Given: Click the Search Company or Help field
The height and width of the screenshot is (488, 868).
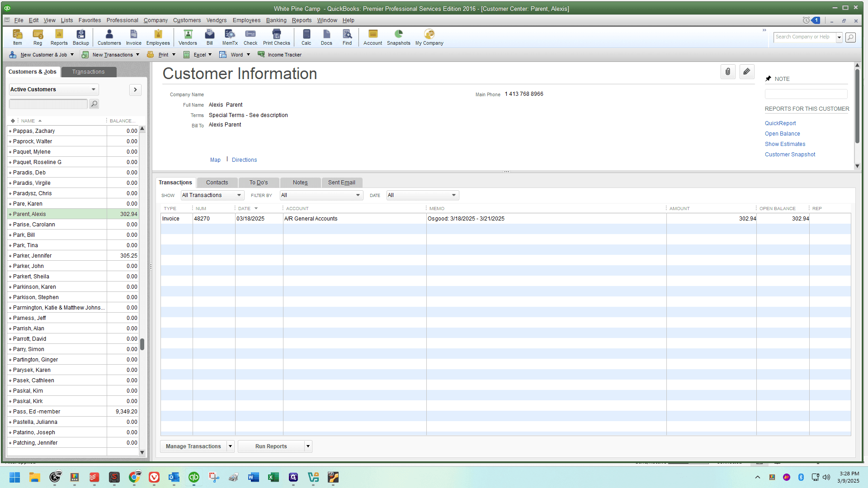Looking at the screenshot, I should pyautogui.click(x=805, y=37).
